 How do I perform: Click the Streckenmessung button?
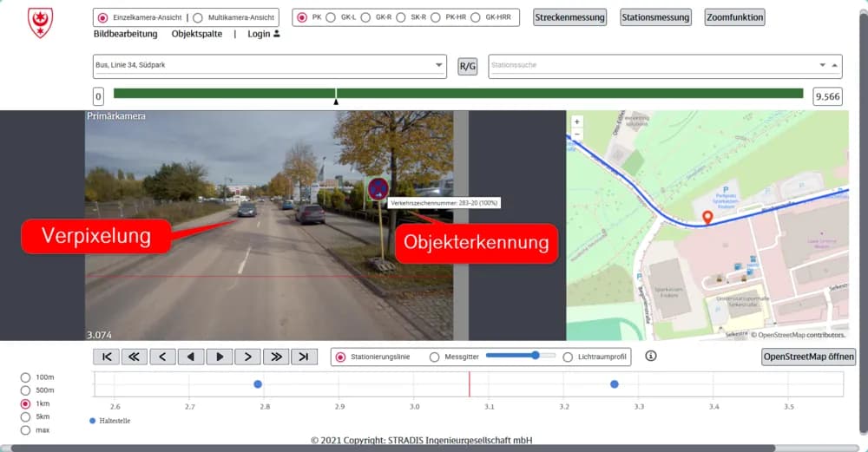click(569, 17)
